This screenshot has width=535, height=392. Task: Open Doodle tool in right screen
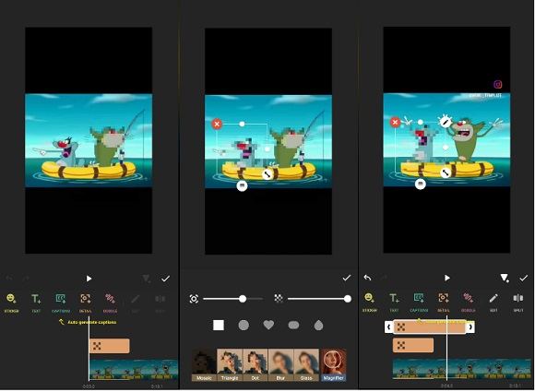(469, 302)
